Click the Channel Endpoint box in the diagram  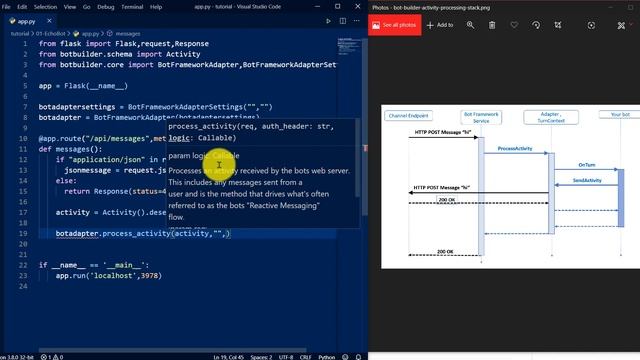[408, 116]
